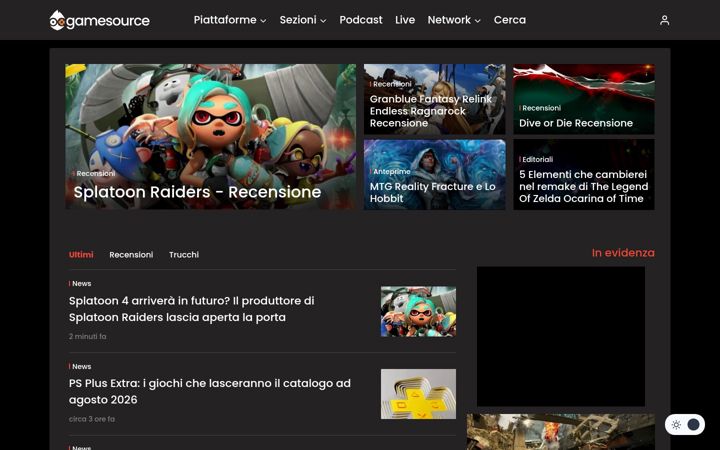Viewport: 720px width, 450px height.
Task: Open PS Plus Extra catalogo agosto 2026 headline
Action: pyautogui.click(x=210, y=391)
